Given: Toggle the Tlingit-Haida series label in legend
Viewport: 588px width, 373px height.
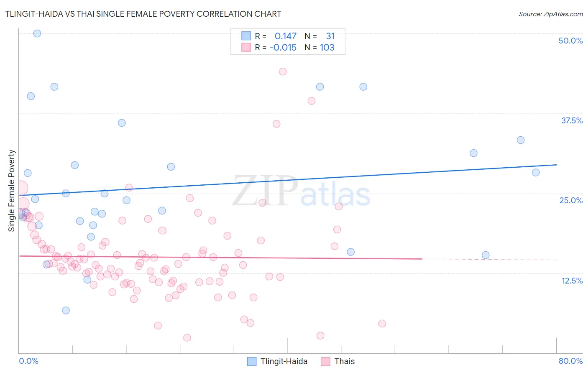Looking at the screenshot, I should click(x=284, y=361).
